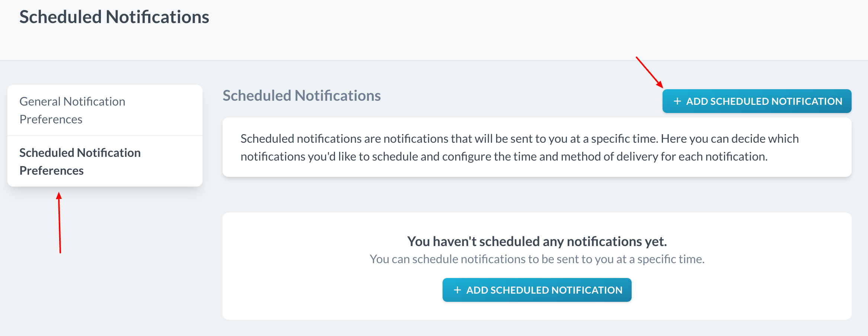Click the red arrow pointing at sidebar menu
Viewport: 868px width, 336px height.
(x=59, y=222)
